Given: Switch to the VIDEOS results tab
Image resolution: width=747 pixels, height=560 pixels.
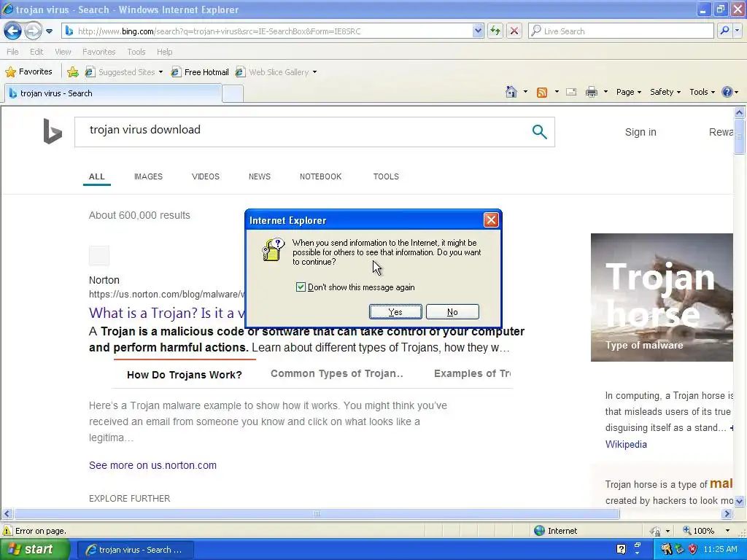Looking at the screenshot, I should click(x=205, y=176).
